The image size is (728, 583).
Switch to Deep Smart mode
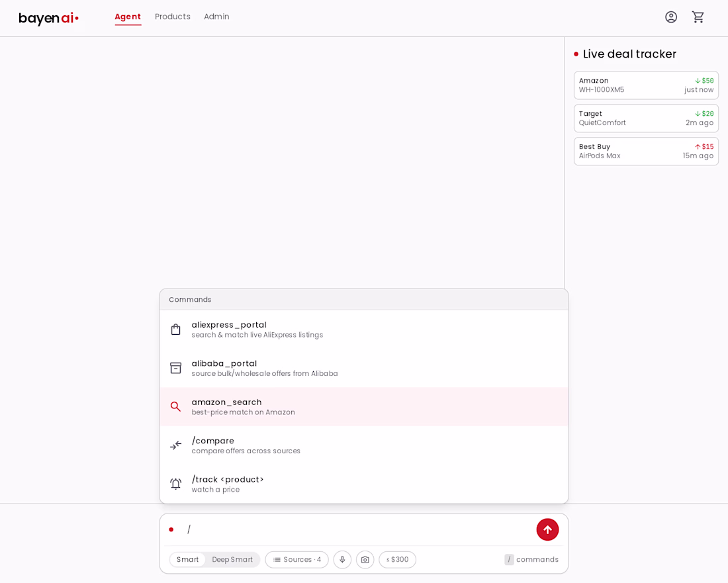coord(232,559)
